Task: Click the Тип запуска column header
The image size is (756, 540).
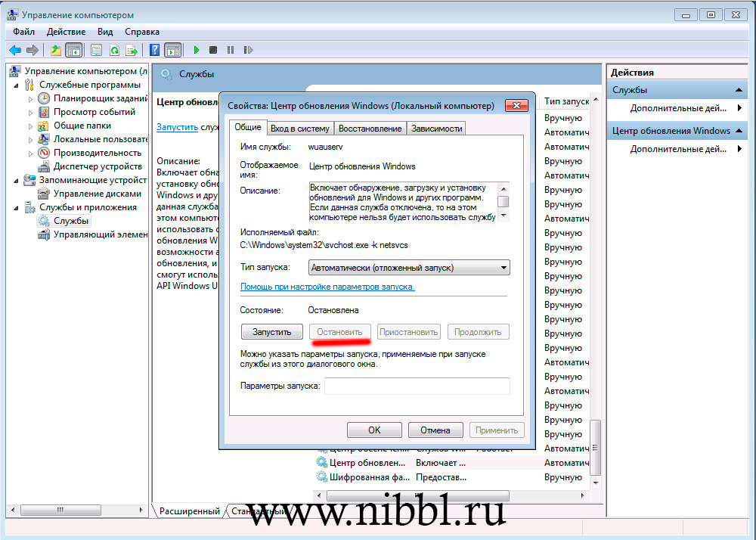Action: pos(566,101)
